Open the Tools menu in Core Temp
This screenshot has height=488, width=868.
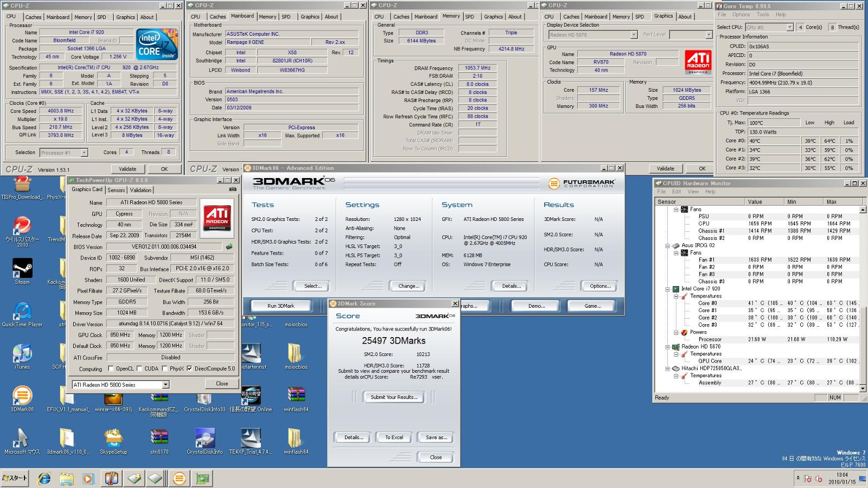pyautogui.click(x=763, y=15)
